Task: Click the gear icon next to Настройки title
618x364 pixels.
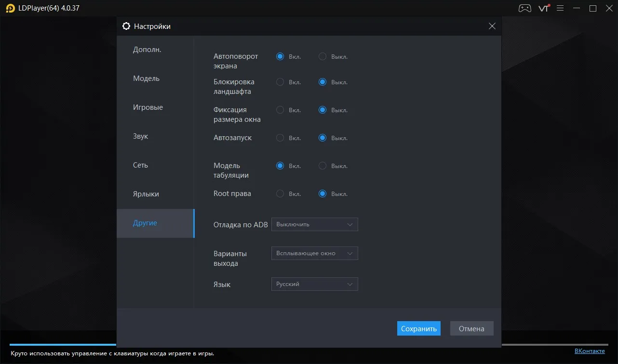Action: pos(126,26)
